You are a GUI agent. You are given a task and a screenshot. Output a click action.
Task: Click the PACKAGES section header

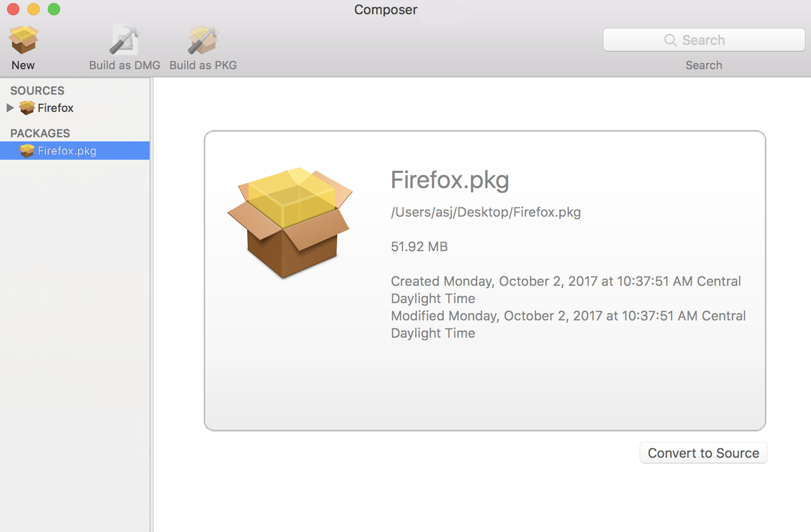(40, 133)
